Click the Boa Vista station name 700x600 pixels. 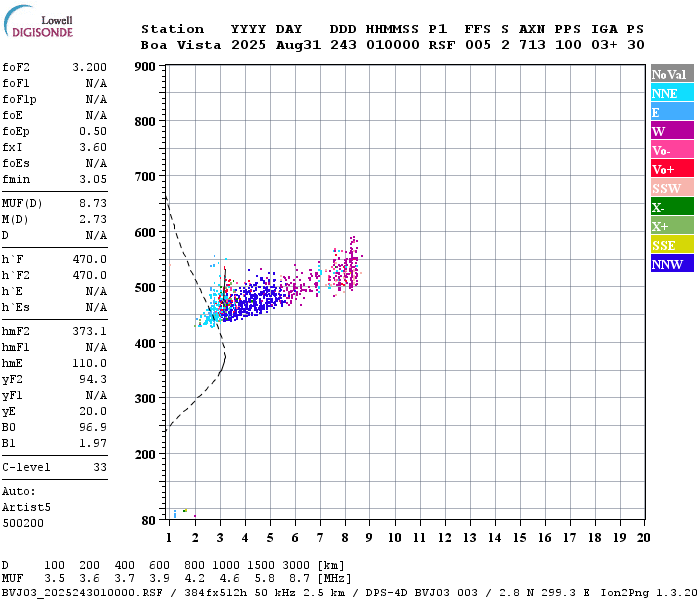coord(181,45)
